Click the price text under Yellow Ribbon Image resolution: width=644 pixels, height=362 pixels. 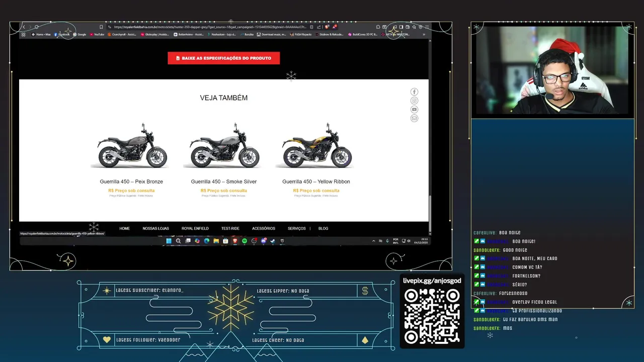coord(316,191)
